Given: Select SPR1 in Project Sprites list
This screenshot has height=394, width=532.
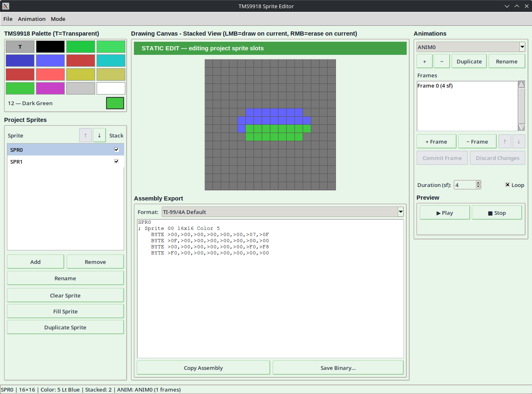Looking at the screenshot, I should 66,162.
